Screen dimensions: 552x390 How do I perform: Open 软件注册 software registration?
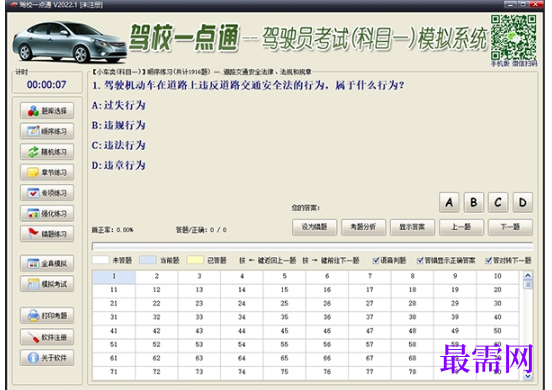point(47,337)
